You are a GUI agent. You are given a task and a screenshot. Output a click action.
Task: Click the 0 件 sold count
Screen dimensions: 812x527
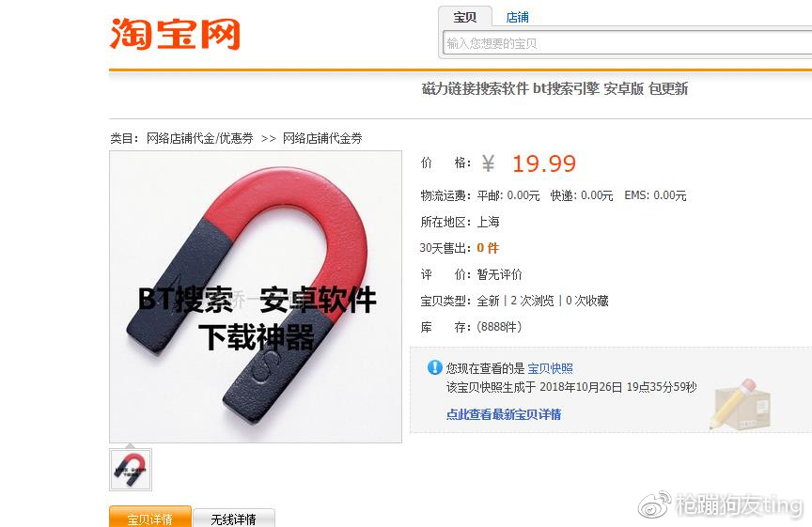(x=488, y=248)
